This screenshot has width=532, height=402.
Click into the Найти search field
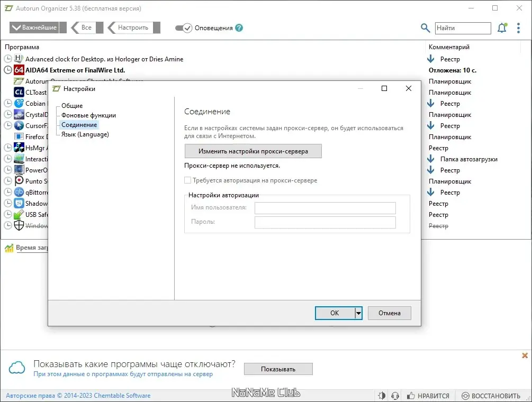(x=463, y=28)
